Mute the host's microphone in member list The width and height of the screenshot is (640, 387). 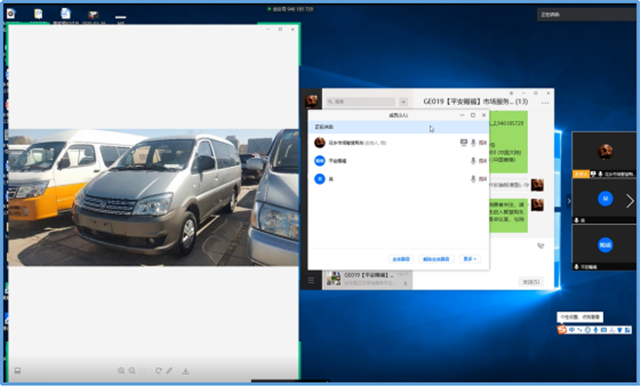coord(473,142)
